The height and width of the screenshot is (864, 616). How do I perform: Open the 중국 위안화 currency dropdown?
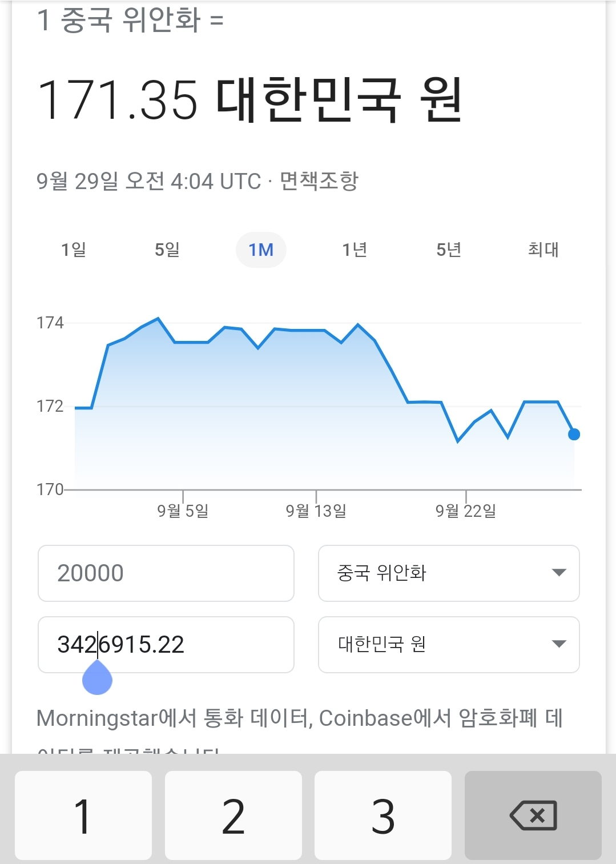pyautogui.click(x=449, y=573)
